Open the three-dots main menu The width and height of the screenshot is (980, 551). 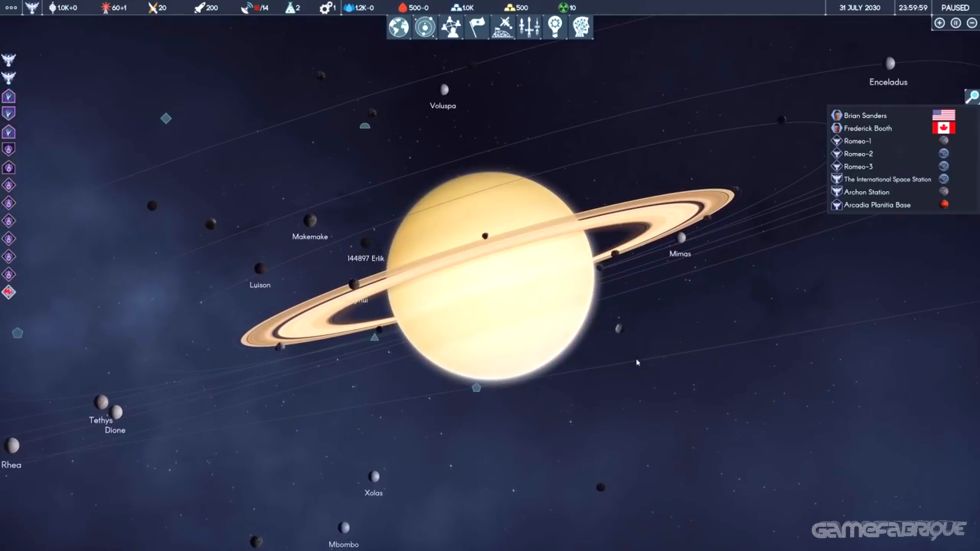[x=11, y=7]
